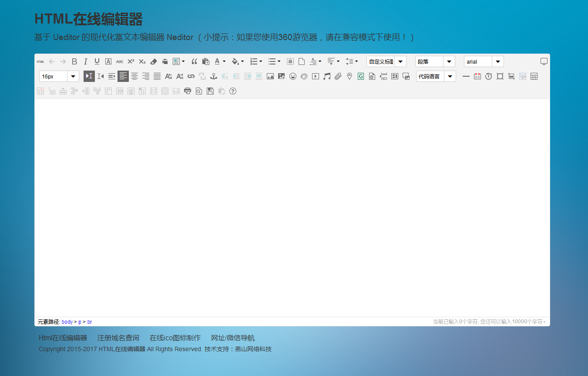Open the font color dropdown arrow
This screenshot has width=588, height=376.
(x=224, y=61)
